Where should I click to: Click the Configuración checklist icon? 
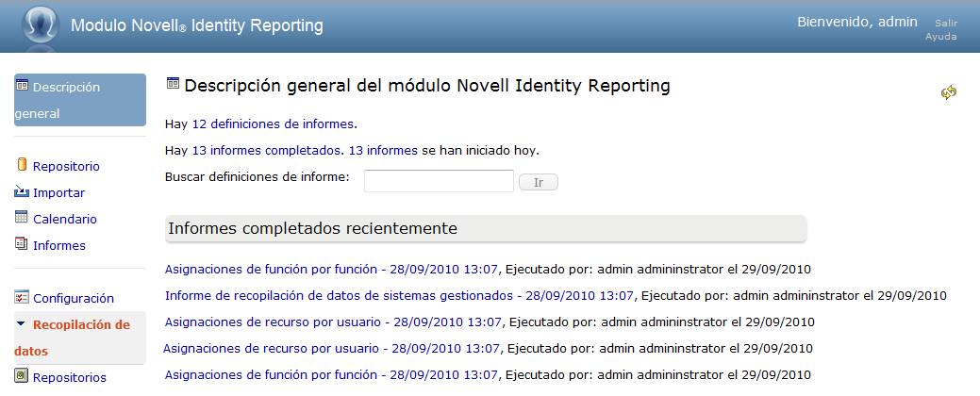click(x=22, y=297)
